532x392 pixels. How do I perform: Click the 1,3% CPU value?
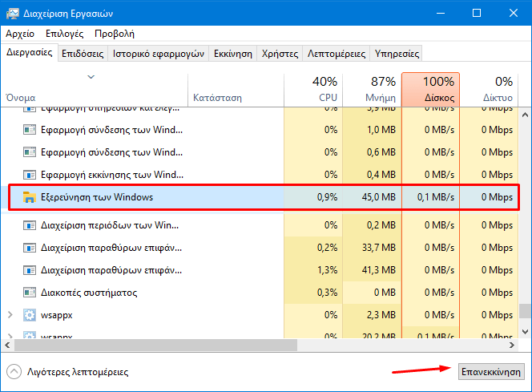point(327,270)
